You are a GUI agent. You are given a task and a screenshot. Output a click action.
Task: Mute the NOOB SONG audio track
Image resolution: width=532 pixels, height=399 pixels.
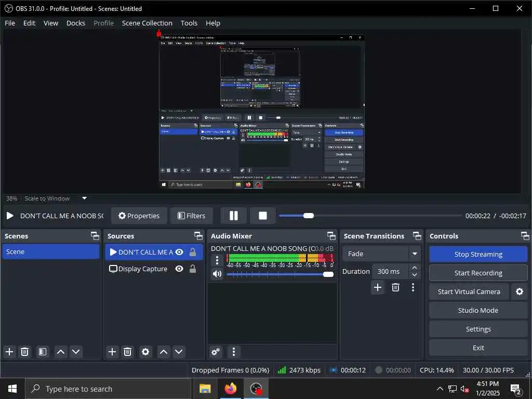pyautogui.click(x=217, y=274)
